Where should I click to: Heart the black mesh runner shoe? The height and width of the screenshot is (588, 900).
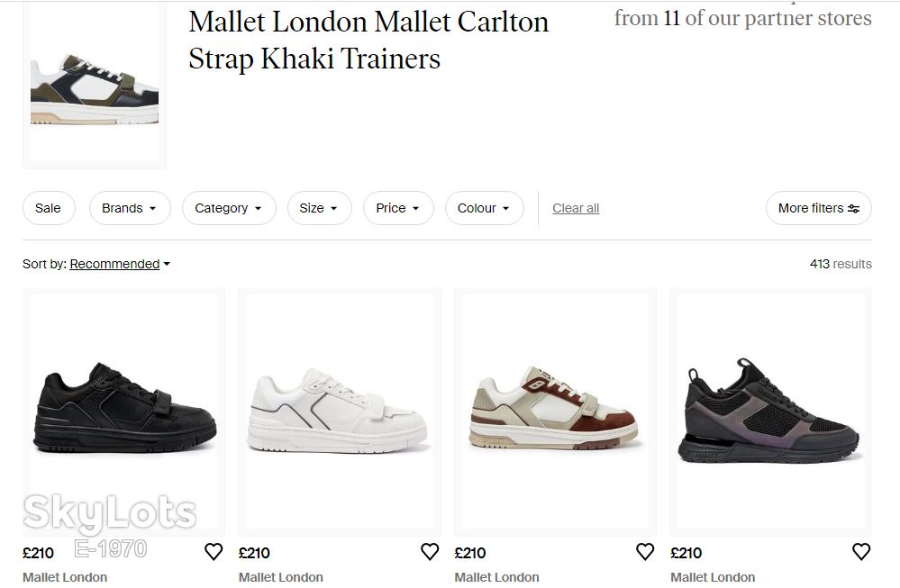point(861,552)
